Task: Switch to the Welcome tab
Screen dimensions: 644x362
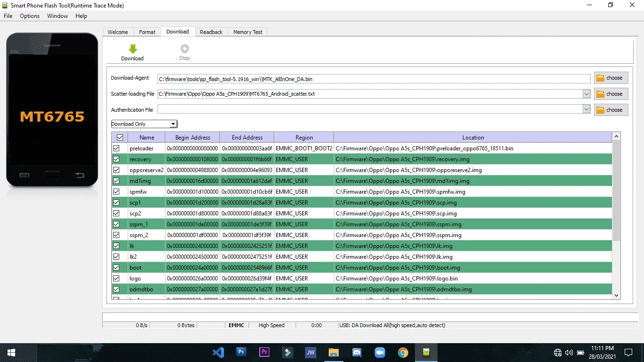Action: (118, 32)
